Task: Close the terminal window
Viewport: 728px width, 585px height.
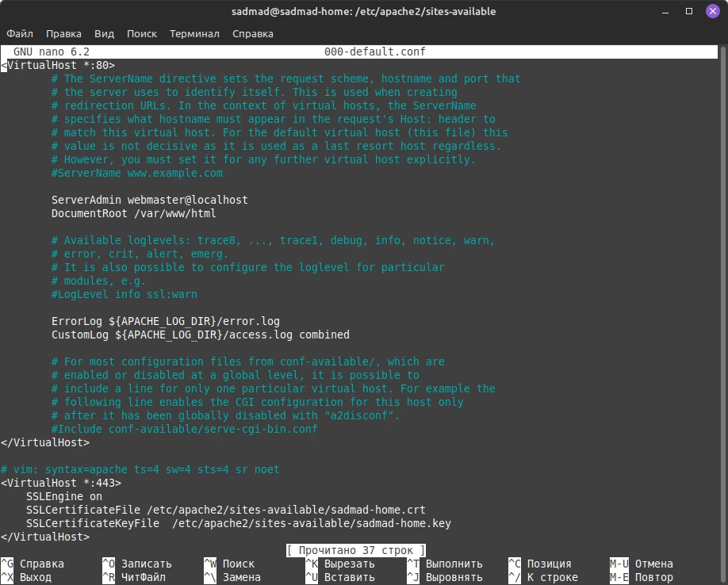Action: tap(711, 11)
